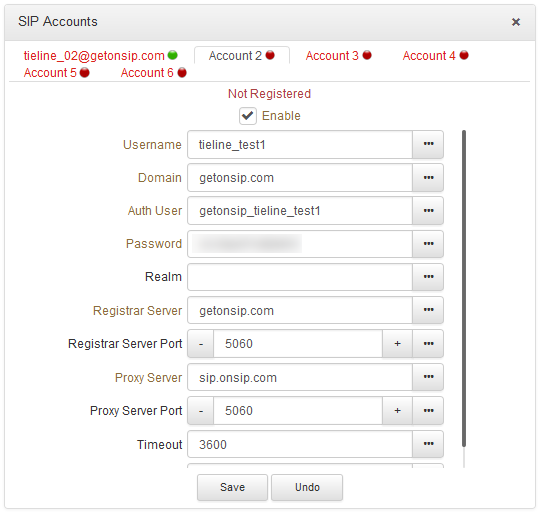Open the Auth User ellipsis button
This screenshot has height=512, width=542.
(x=428, y=211)
